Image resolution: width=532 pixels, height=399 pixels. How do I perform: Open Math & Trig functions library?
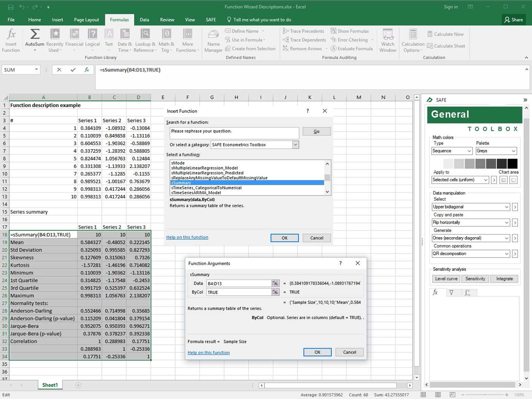[166, 41]
